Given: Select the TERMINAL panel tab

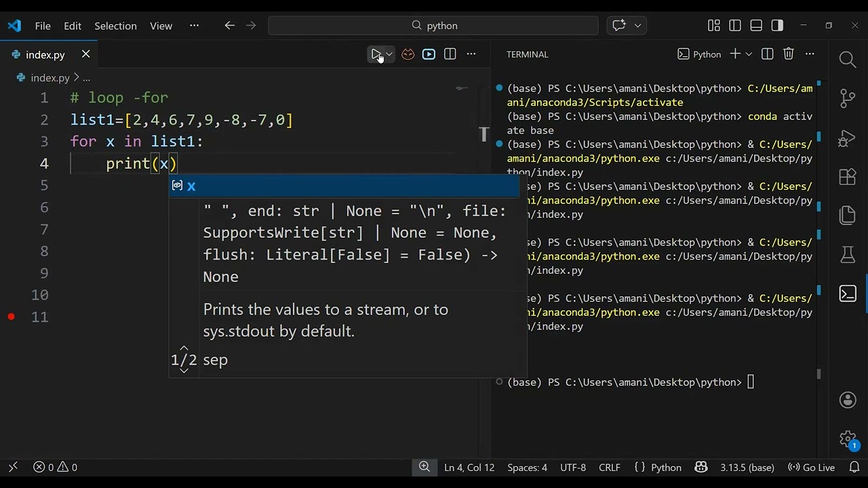Looking at the screenshot, I should [527, 54].
